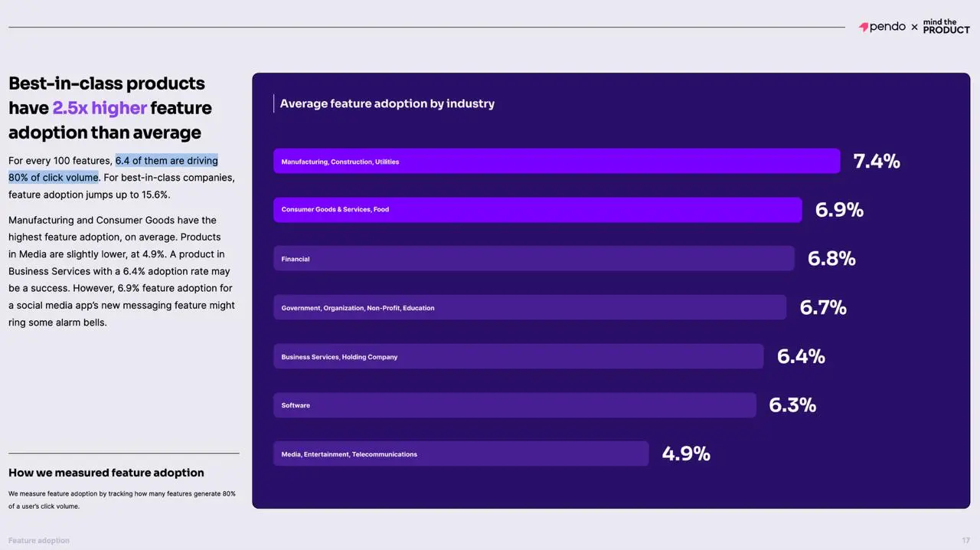
Task: Click the Pendo logo in the header
Action: 882,28
